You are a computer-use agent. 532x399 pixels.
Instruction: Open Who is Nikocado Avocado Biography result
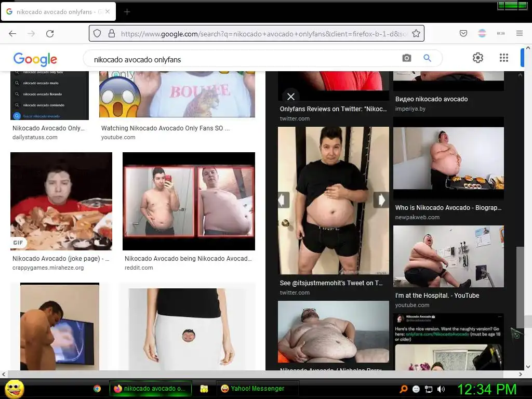pyautogui.click(x=448, y=208)
